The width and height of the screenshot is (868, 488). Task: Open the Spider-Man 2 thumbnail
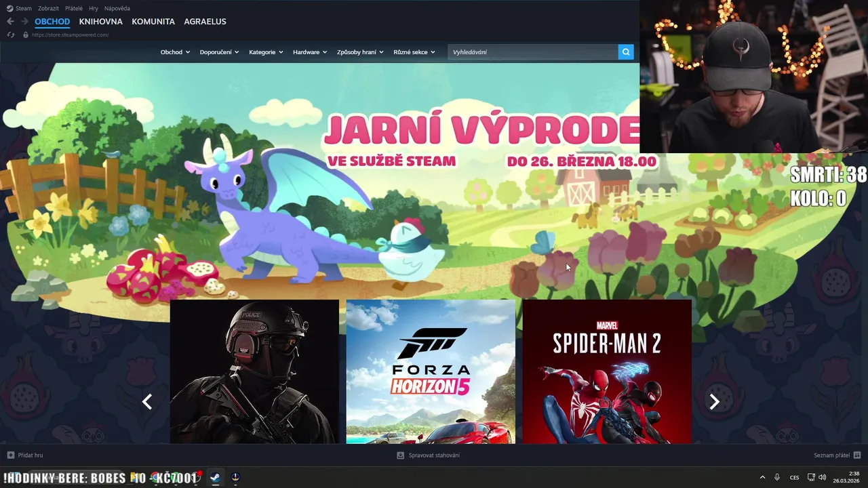[x=607, y=371]
